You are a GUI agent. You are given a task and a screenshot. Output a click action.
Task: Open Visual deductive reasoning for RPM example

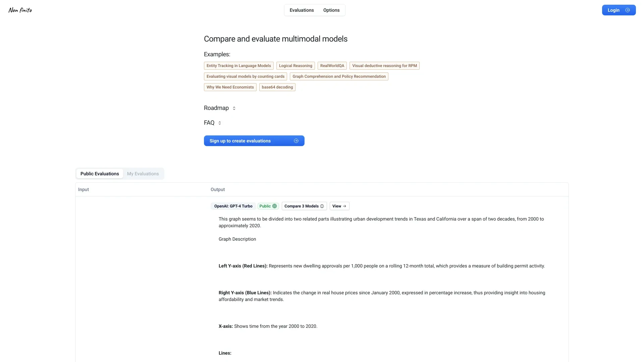pos(384,66)
